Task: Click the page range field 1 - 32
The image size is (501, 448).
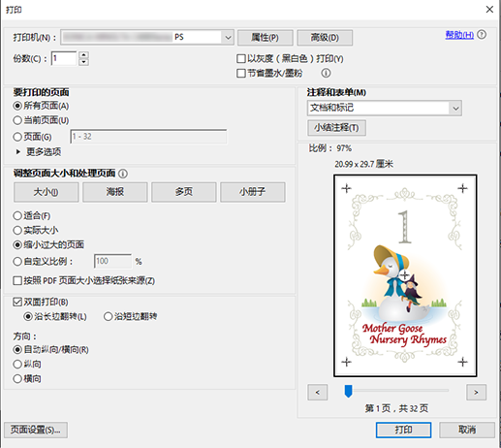Action: point(148,137)
